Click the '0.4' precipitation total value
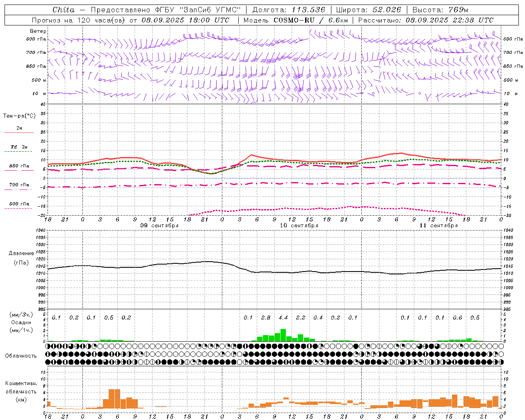This screenshot has width=525, height=420. coord(318,318)
